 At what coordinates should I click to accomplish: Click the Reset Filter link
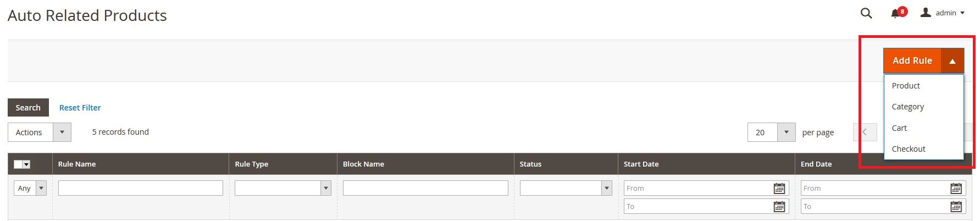point(80,108)
